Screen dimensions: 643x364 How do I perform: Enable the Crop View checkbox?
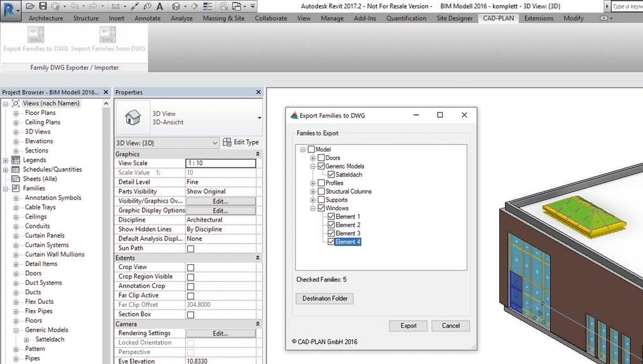190,268
